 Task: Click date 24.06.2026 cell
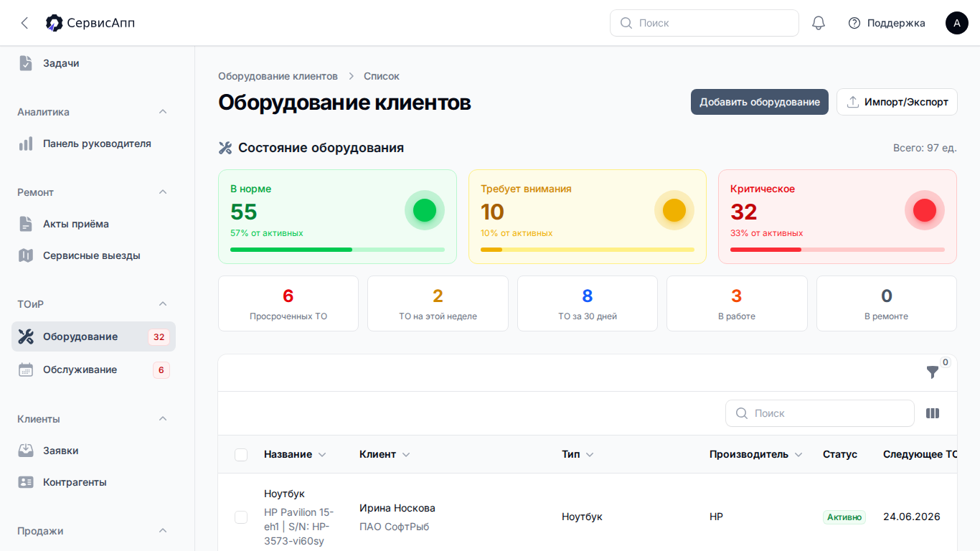click(912, 517)
